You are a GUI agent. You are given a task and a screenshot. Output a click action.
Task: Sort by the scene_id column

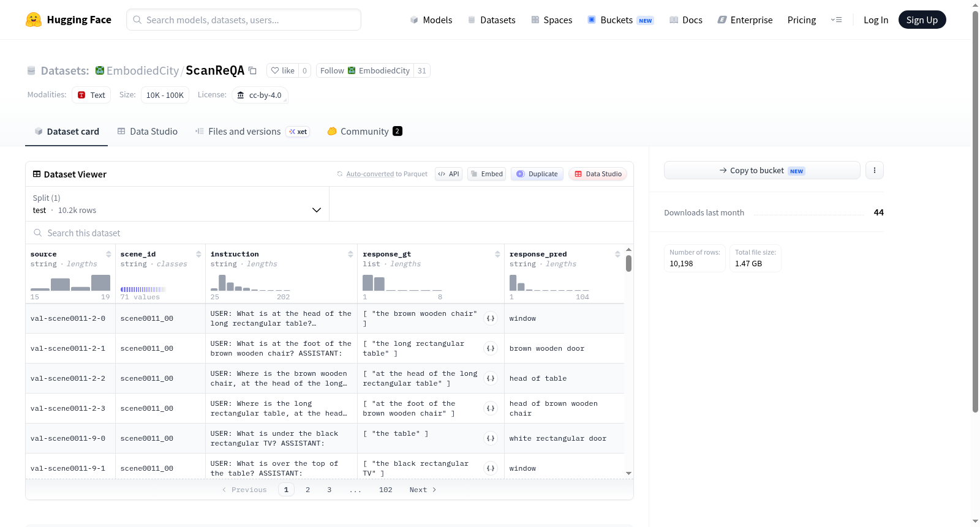(198, 254)
